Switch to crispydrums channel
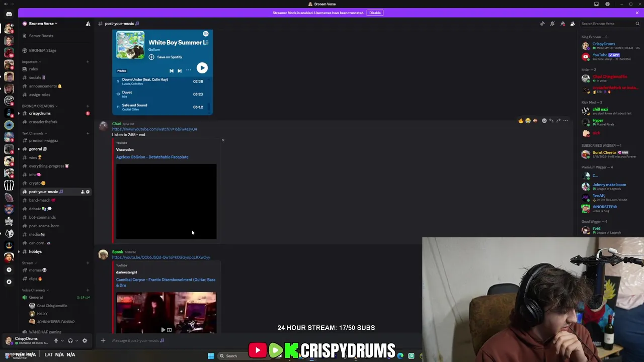 [55, 113]
